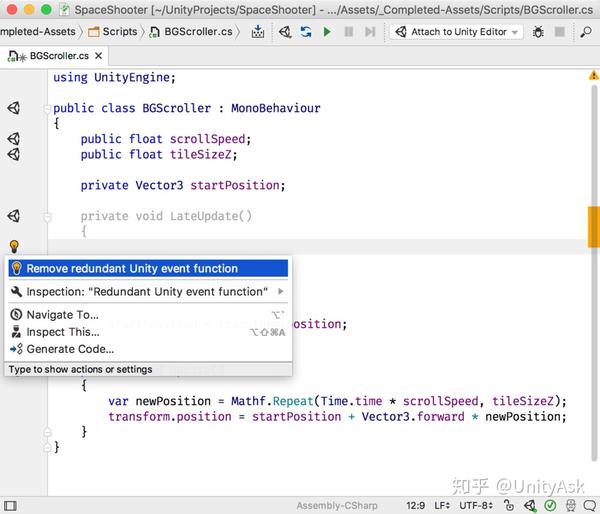Click the document icon in window title
600x514 pixels.
click(x=65, y=10)
